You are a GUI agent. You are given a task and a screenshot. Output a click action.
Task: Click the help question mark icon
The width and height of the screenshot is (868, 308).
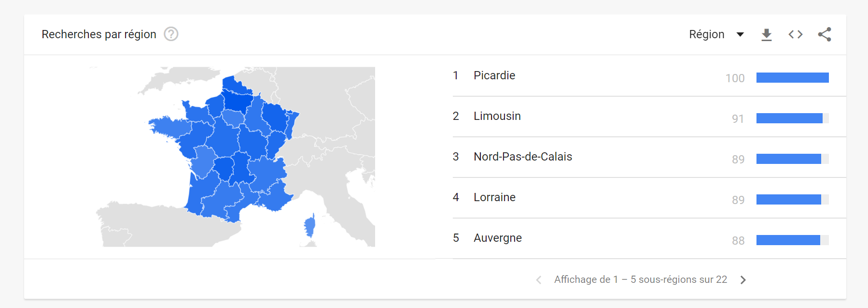click(171, 34)
